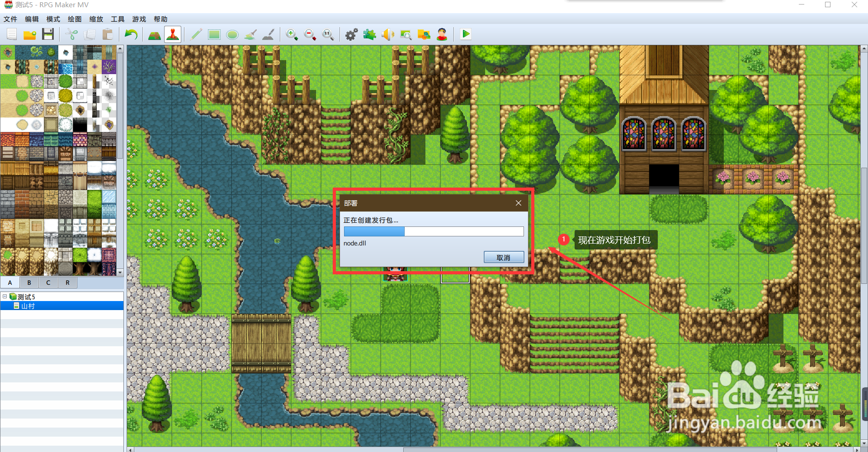Click the map view vertical scrollbar thumb
This screenshot has width=868, height=452.
point(864,225)
